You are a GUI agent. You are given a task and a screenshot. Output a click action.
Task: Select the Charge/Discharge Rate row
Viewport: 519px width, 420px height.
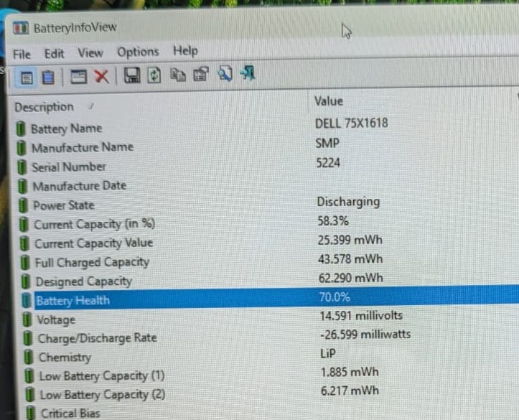[271, 336]
